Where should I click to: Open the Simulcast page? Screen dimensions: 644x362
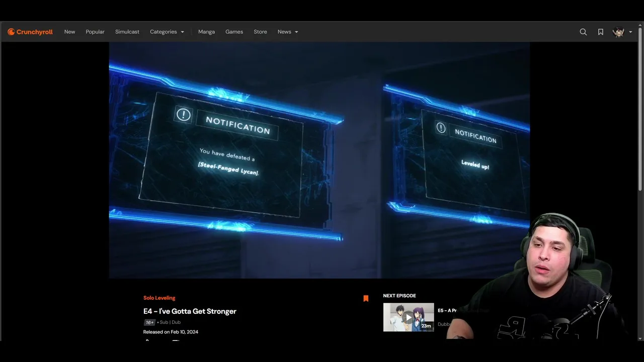pyautogui.click(x=127, y=32)
